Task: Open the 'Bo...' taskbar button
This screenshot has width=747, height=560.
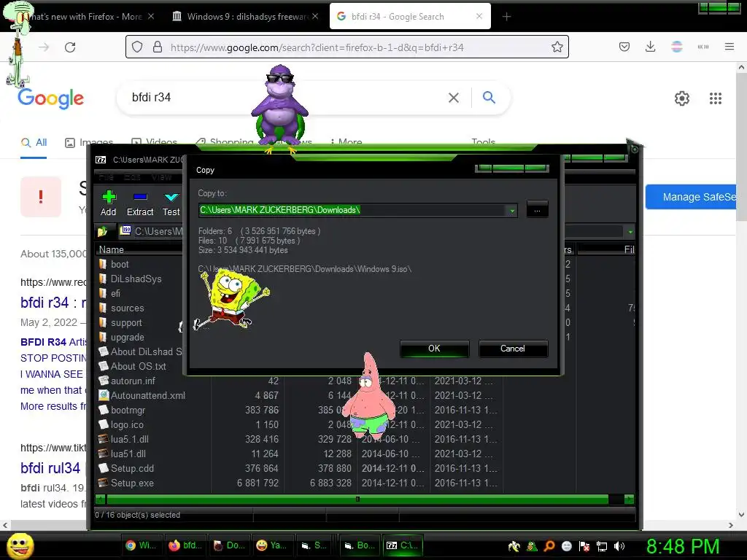Action: (x=360, y=545)
